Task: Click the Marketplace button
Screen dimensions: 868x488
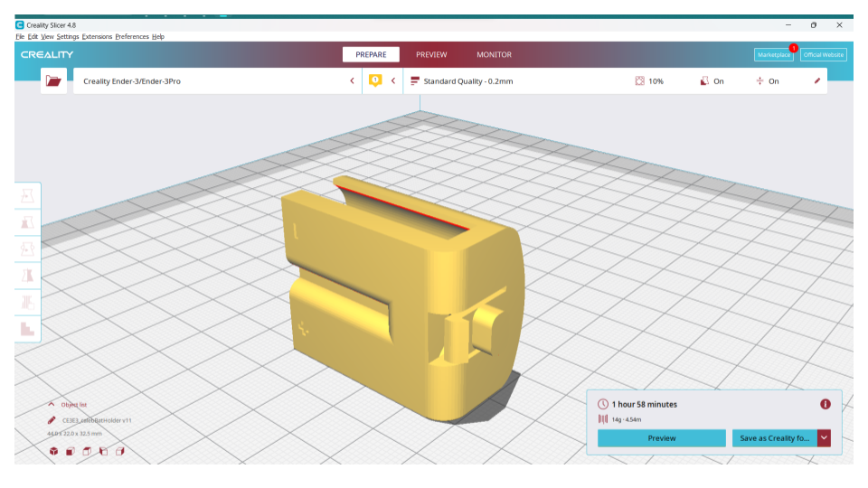Action: 774,55
